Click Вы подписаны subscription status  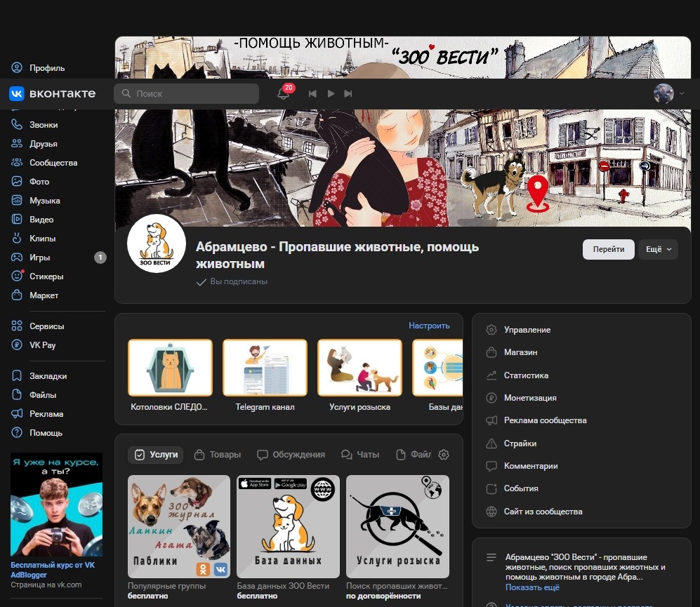click(x=232, y=281)
